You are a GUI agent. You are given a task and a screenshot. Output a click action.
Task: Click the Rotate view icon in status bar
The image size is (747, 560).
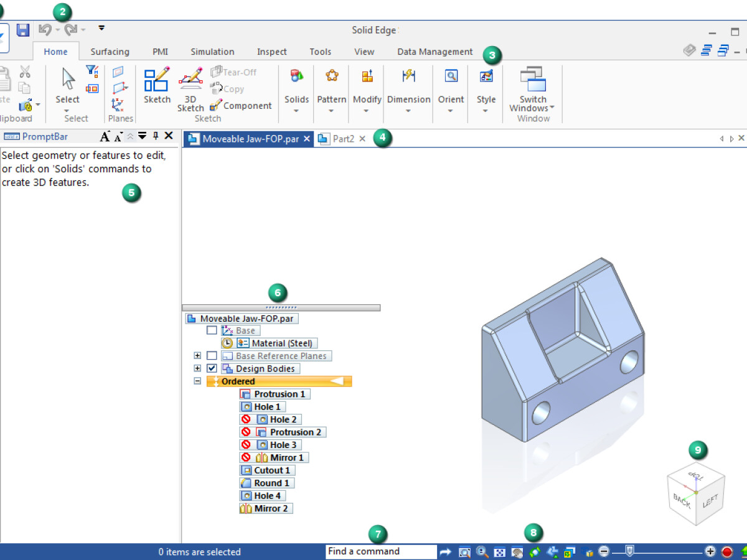tap(535, 551)
